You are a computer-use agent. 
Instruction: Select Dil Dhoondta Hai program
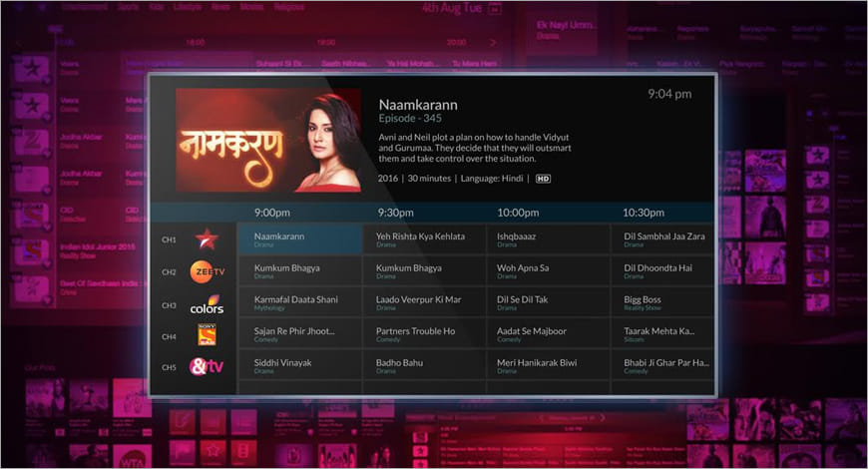(x=662, y=270)
